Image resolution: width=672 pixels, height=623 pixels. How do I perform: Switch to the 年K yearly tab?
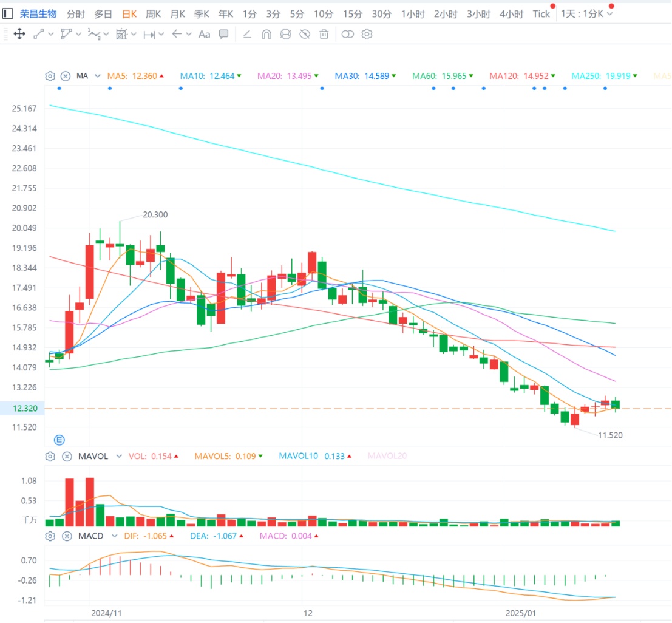[x=225, y=14]
